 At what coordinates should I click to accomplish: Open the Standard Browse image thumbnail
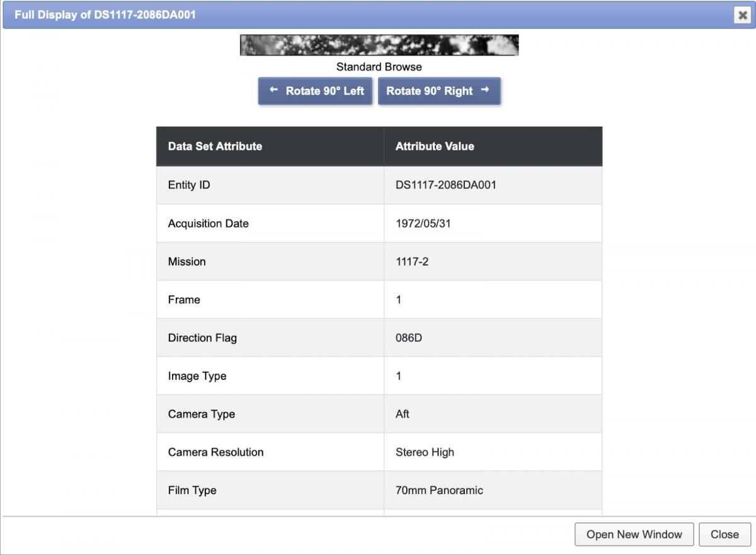click(x=379, y=45)
